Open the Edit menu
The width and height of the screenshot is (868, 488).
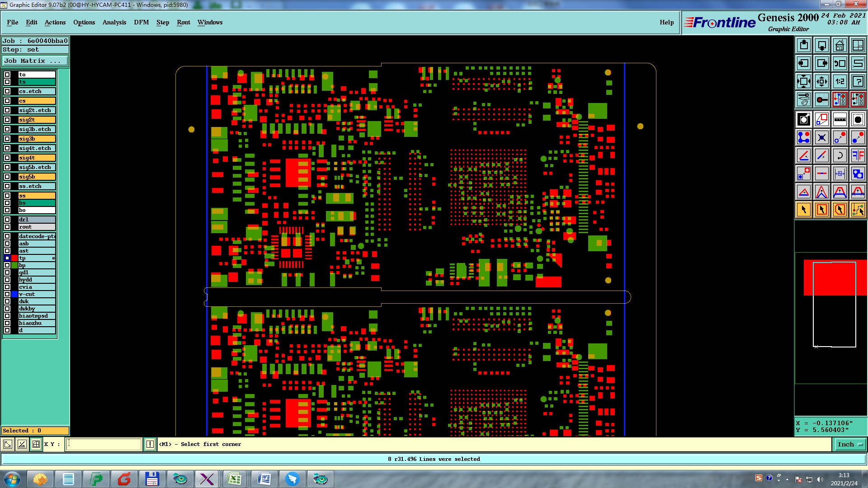pyautogui.click(x=32, y=22)
